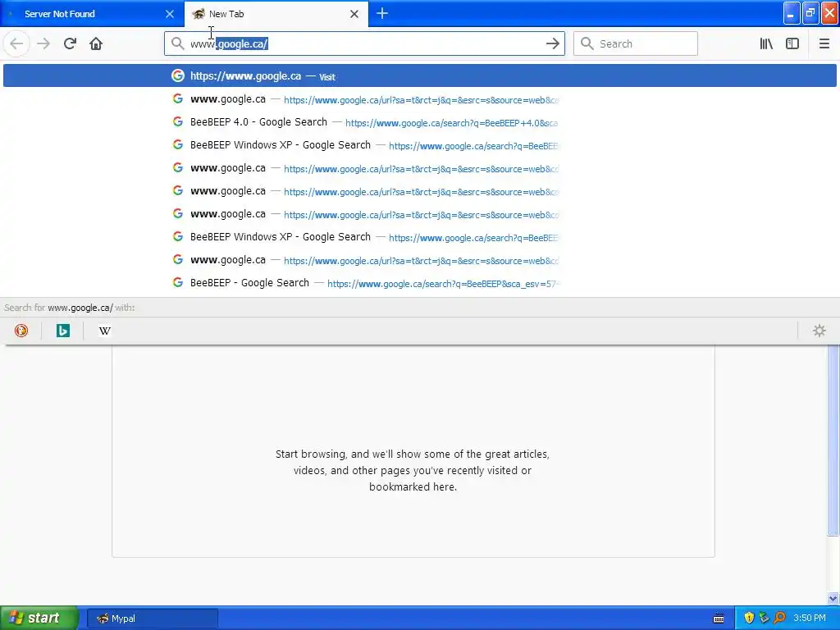The width and height of the screenshot is (840, 630).
Task: Reload the current page
Action: tap(70, 44)
